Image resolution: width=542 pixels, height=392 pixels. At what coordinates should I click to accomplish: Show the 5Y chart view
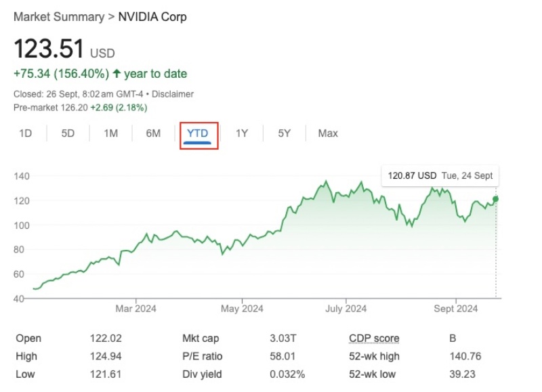tap(283, 133)
